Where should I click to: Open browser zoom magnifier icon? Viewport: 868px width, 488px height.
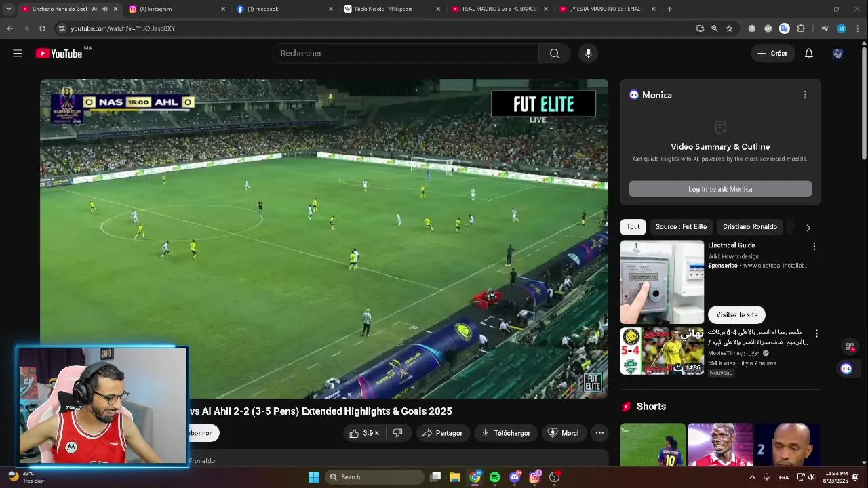714,28
